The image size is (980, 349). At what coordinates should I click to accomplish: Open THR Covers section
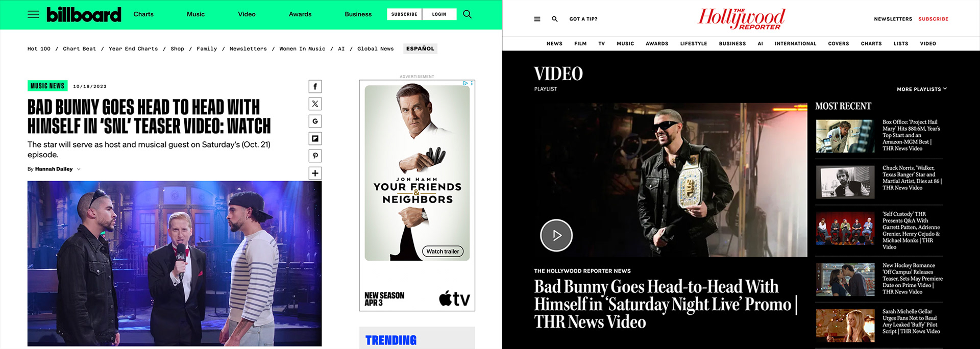click(x=839, y=44)
